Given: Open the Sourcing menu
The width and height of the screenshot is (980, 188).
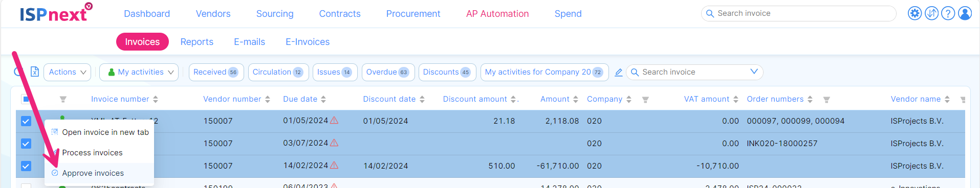Looking at the screenshot, I should click(x=275, y=14).
